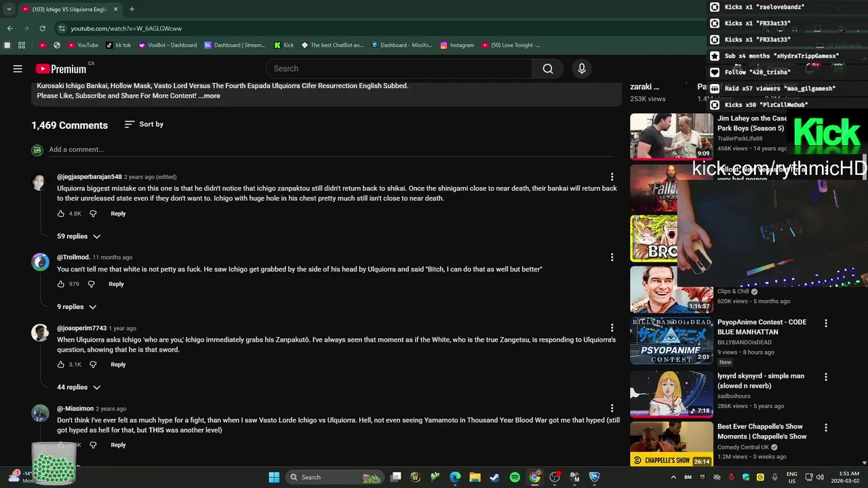The height and width of the screenshot is (488, 868).
Task: Like the jegjasperbarajan548 comment
Action: tap(61, 213)
